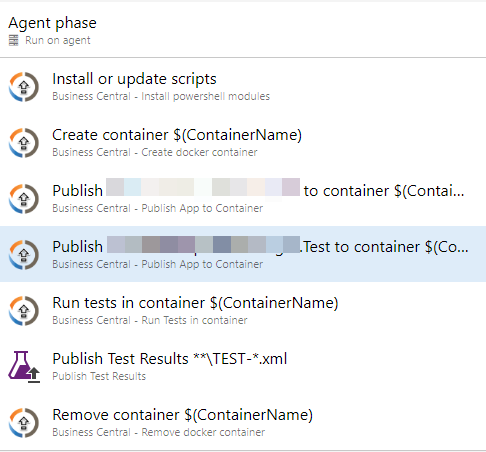Select the Remove container $(ContainerName) task
486x452 pixels.
[243, 422]
